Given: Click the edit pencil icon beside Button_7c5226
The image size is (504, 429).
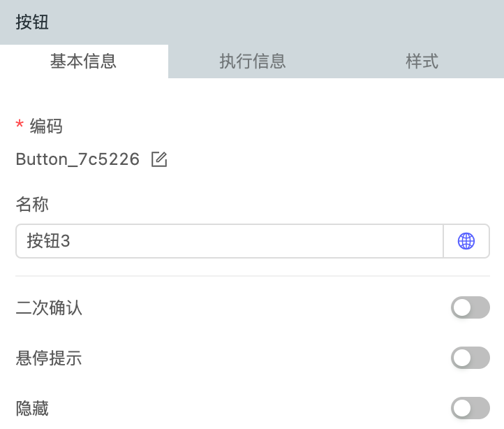Looking at the screenshot, I should pos(159,160).
